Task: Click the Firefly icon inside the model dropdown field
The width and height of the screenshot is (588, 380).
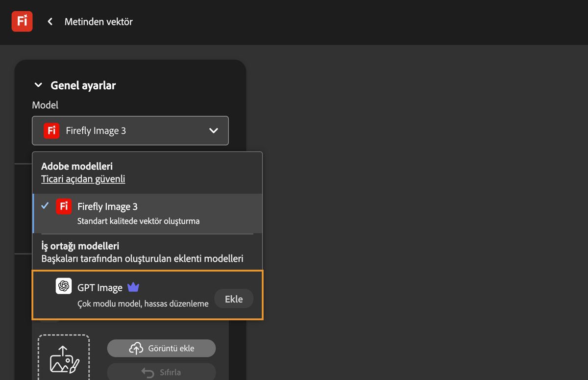Action: pyautogui.click(x=51, y=130)
